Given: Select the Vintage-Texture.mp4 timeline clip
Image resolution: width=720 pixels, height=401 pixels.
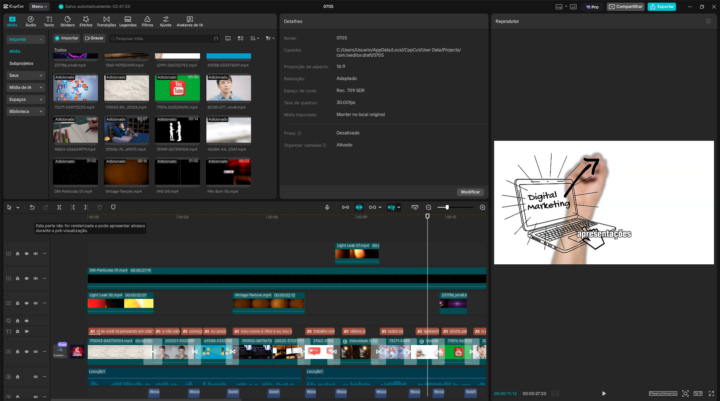Looking at the screenshot, I should [x=269, y=303].
